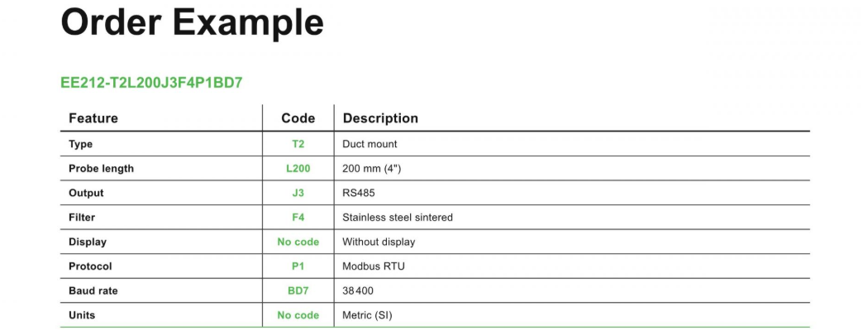The image size is (868, 331).
Task: Click the 38400 baud rate value
Action: pos(358,290)
